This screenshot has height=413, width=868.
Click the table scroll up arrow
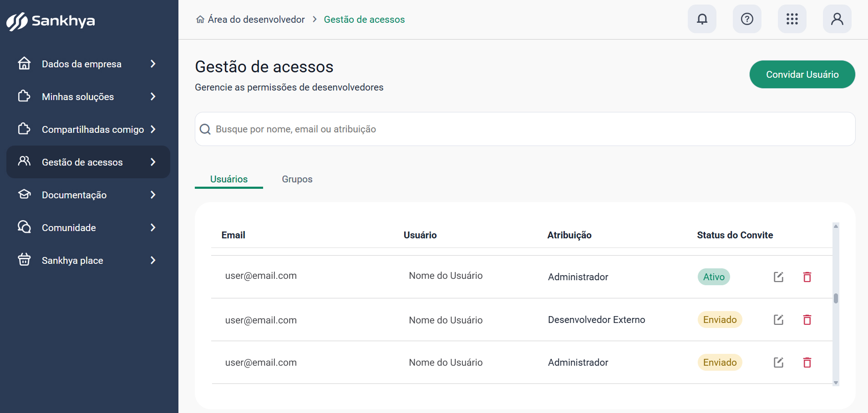[x=836, y=226]
